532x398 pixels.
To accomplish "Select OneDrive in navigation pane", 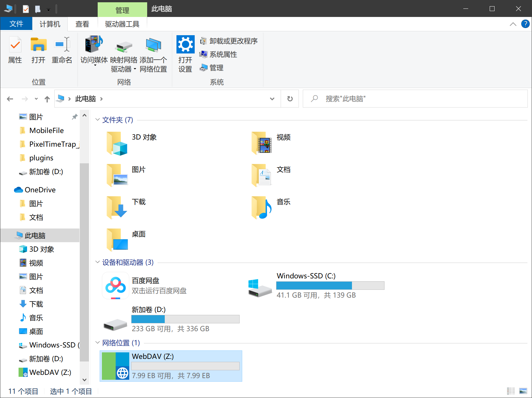I will (x=40, y=190).
